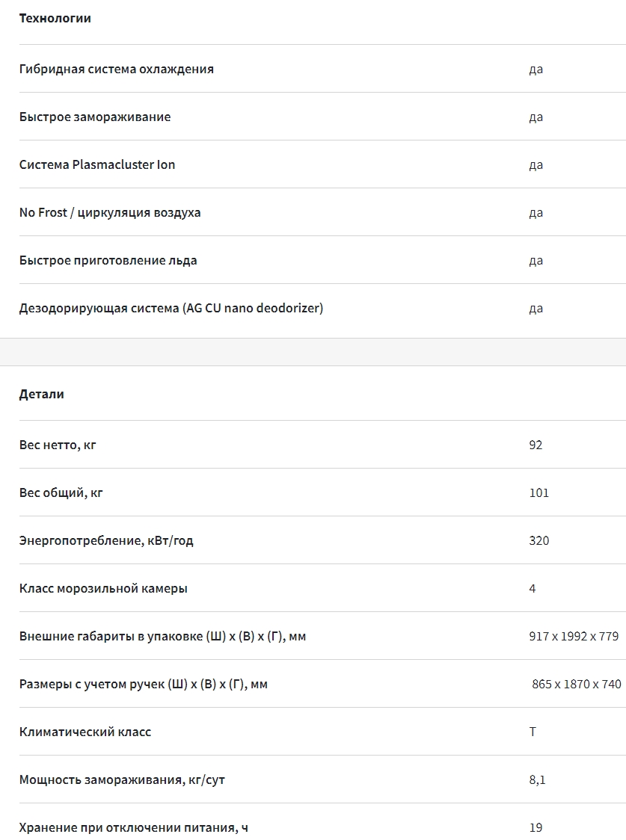Click the 'Класс морозильной камеры' label
Image resolution: width=626 pixels, height=840 pixels.
pos(103,588)
